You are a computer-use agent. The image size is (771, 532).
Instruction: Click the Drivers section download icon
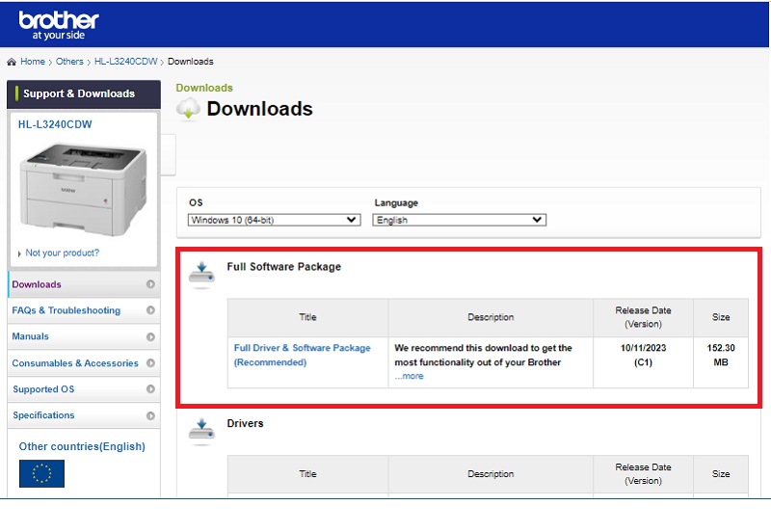(x=201, y=430)
